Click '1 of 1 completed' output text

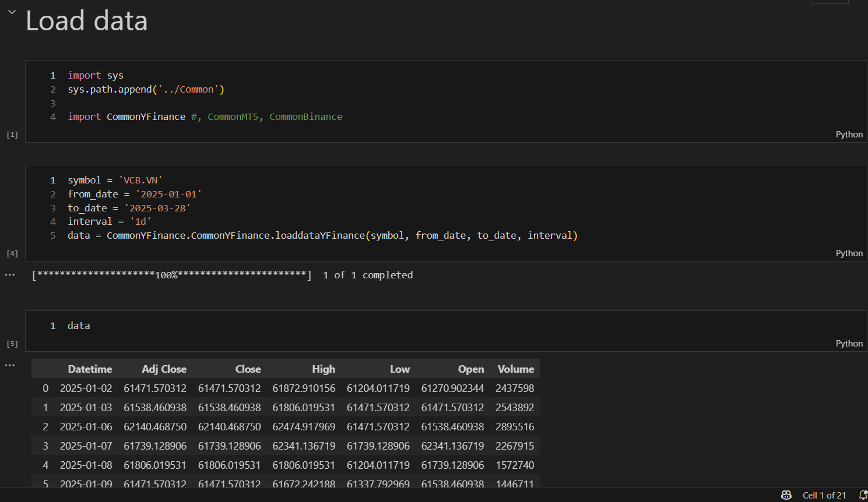tap(368, 275)
